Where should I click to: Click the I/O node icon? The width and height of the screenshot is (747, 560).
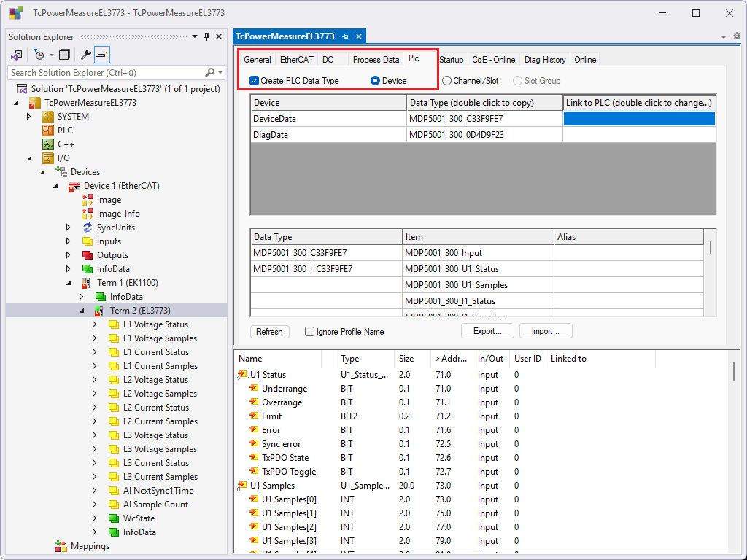click(x=48, y=158)
